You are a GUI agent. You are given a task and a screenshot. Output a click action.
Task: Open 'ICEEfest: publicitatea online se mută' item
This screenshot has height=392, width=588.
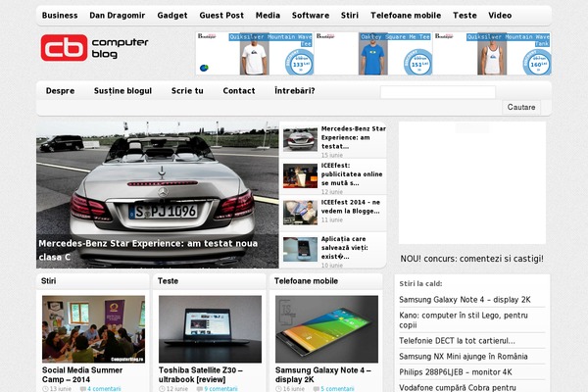(352, 174)
